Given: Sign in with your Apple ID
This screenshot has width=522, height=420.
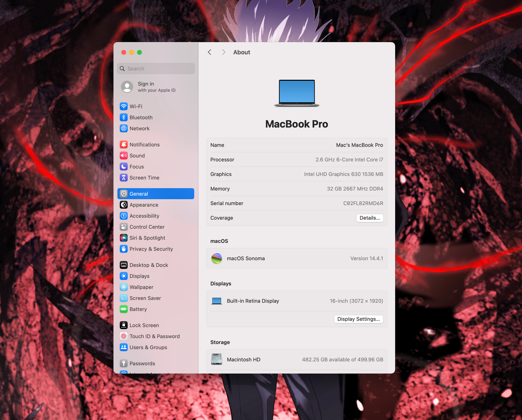Looking at the screenshot, I should [x=156, y=87].
